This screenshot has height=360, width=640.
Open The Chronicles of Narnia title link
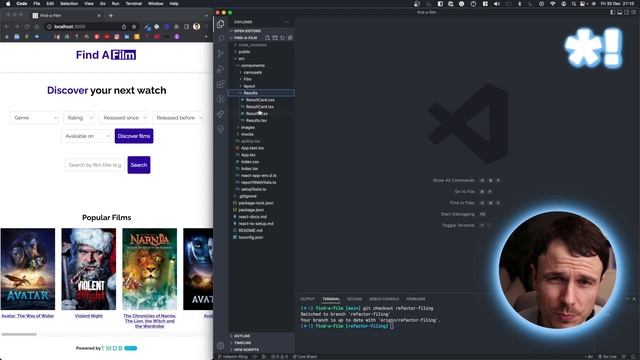149,321
